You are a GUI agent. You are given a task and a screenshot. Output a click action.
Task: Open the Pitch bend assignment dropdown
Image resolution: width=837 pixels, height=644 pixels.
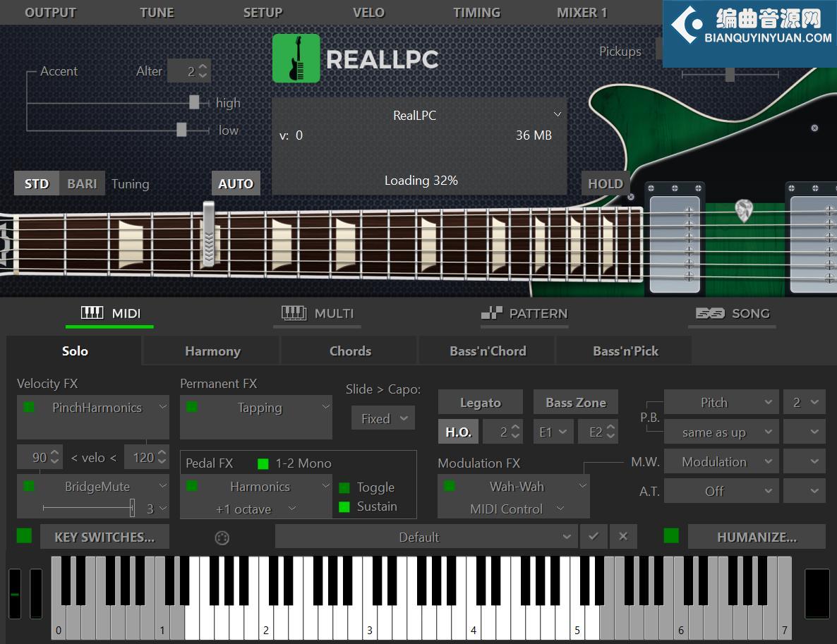click(x=721, y=402)
